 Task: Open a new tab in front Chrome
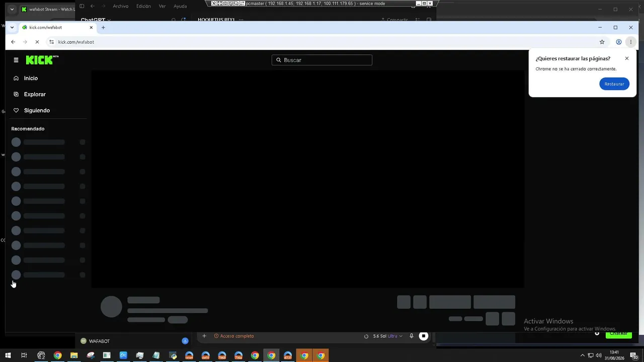103,28
